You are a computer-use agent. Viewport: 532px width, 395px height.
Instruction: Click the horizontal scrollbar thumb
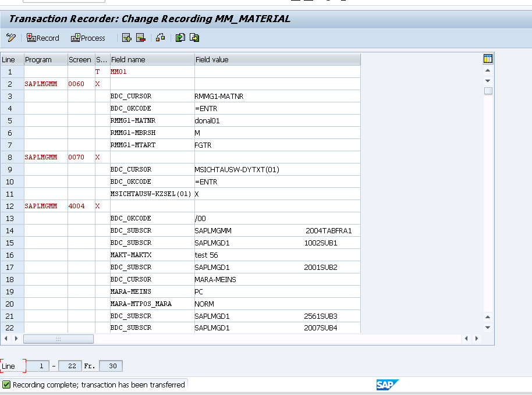click(58, 339)
